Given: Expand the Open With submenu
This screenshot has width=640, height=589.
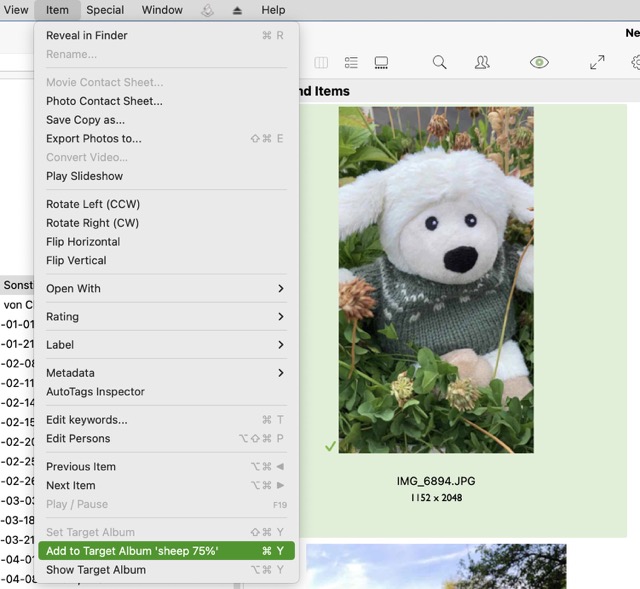Looking at the screenshot, I should 166,288.
